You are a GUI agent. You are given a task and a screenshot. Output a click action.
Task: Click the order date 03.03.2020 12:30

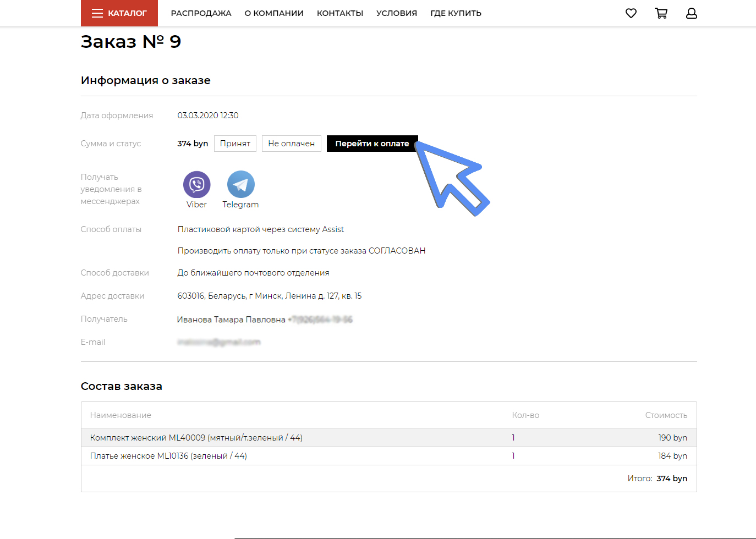pos(208,116)
